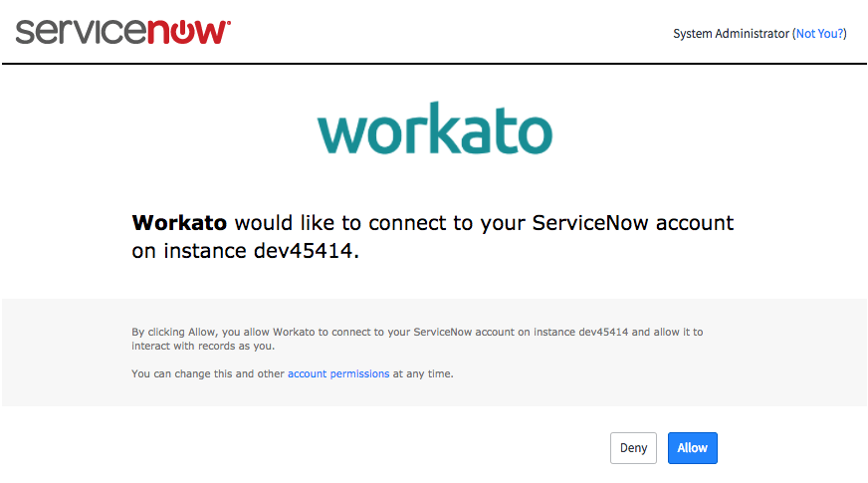Click 'at any time.' after permissions link
The height and width of the screenshot is (483, 868).
point(423,374)
